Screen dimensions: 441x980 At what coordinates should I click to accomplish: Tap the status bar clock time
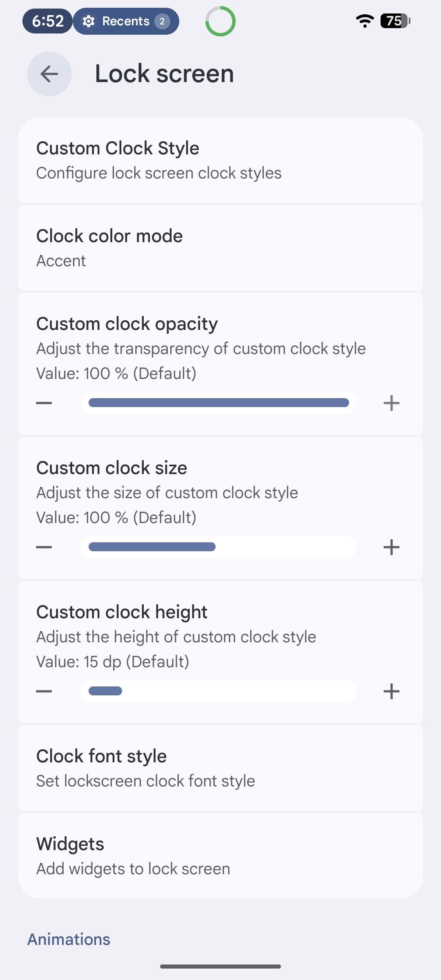tap(48, 21)
